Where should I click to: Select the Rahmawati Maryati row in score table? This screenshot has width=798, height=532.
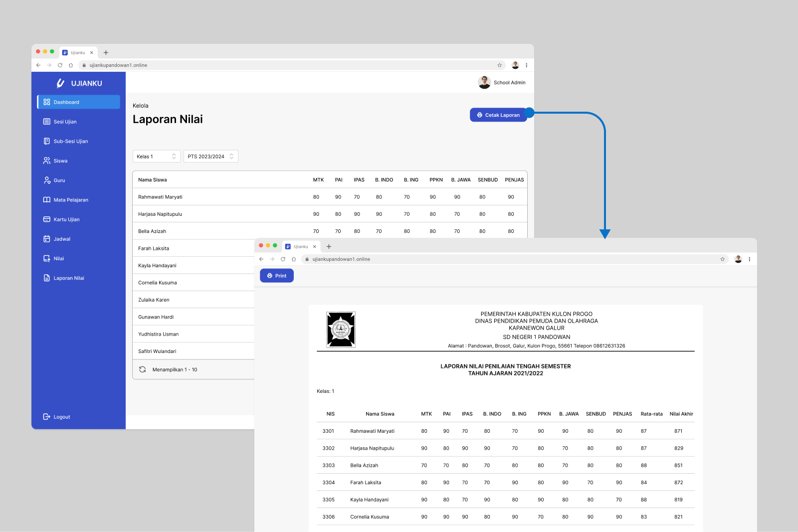click(329, 197)
